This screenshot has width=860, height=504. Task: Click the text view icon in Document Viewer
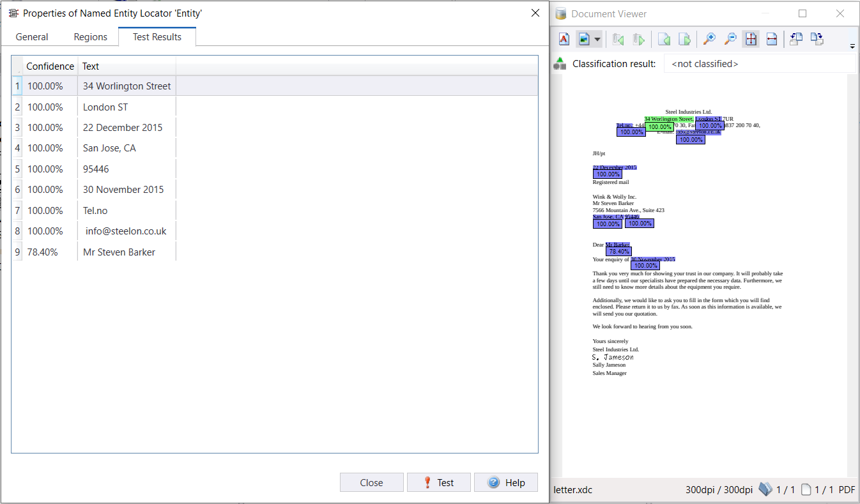click(564, 40)
